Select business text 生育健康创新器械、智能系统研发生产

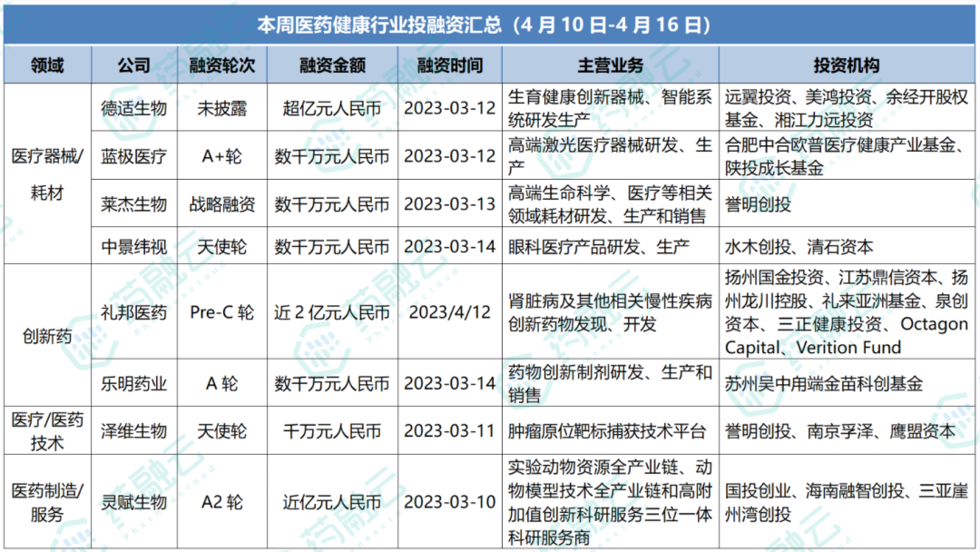[610, 108]
